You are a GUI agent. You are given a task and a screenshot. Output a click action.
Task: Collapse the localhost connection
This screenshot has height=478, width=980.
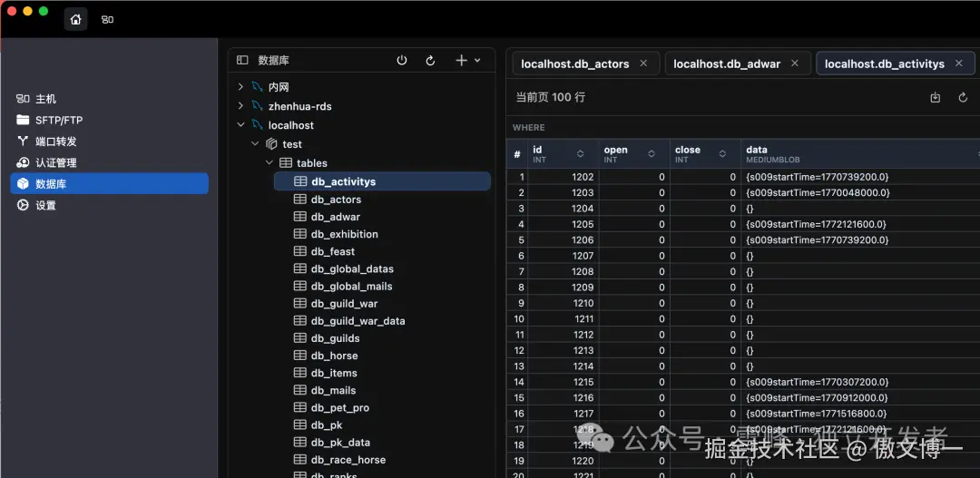click(240, 125)
